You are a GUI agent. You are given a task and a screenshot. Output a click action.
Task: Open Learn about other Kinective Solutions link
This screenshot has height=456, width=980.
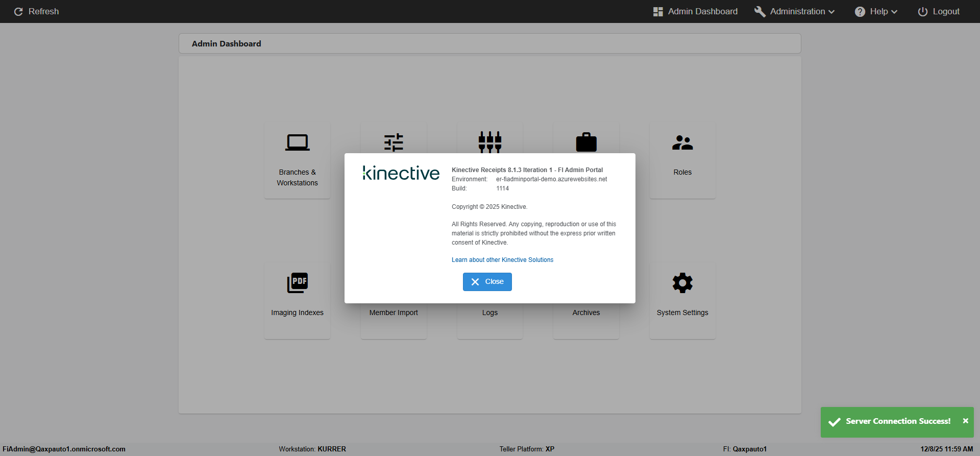pos(502,260)
